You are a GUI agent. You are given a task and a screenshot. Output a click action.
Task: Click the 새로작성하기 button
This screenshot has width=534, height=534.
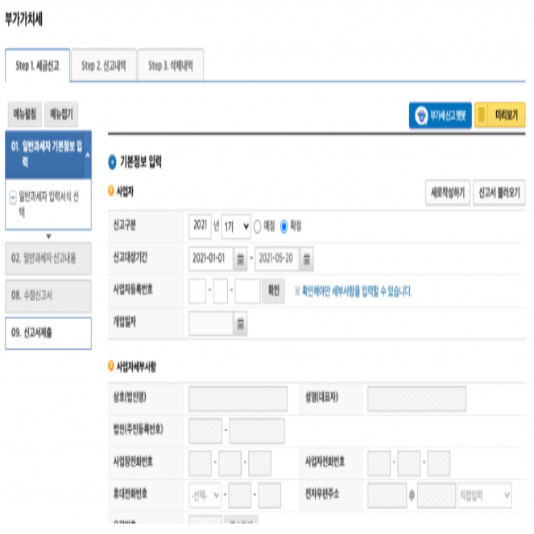click(x=447, y=193)
